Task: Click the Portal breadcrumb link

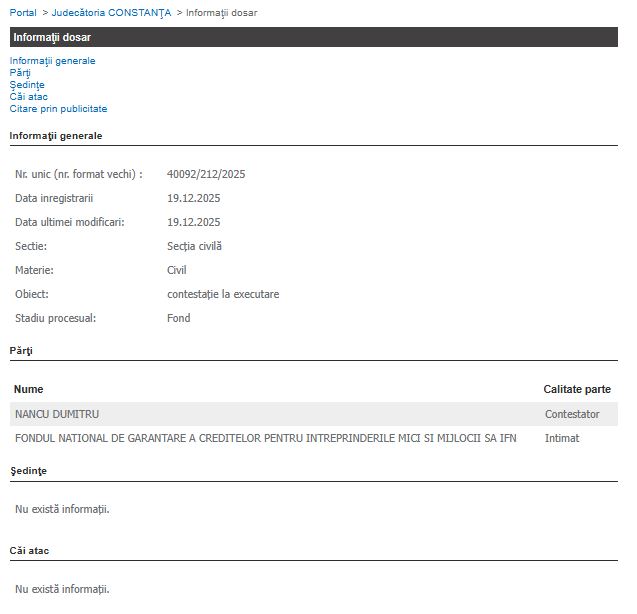Action: tap(23, 12)
